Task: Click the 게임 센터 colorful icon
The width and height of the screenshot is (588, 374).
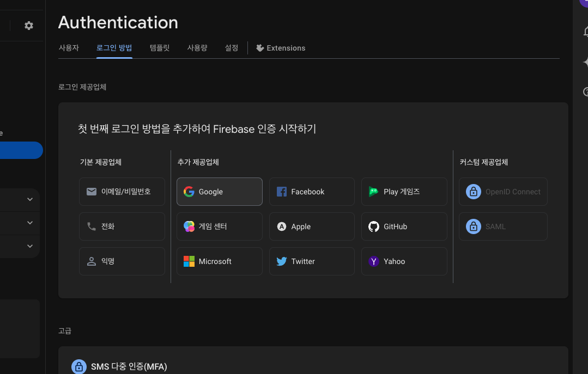Action: (x=189, y=226)
